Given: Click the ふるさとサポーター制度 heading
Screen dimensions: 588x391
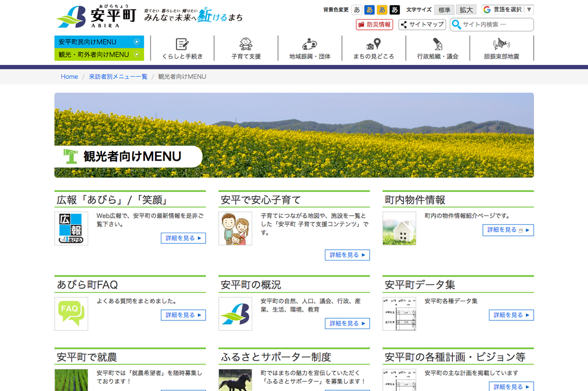Looking at the screenshot, I should tap(276, 357).
